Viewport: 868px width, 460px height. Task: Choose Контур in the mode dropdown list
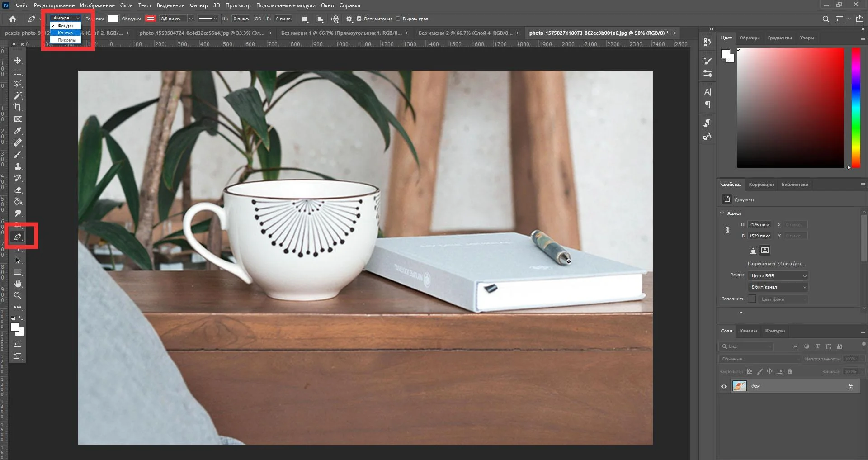coord(66,33)
